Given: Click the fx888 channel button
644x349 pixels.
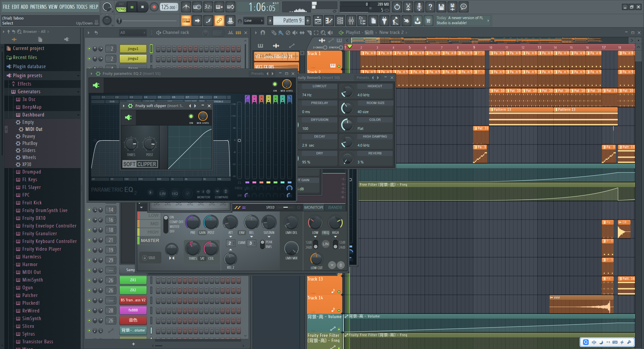Looking at the screenshot, I should coord(133,310).
